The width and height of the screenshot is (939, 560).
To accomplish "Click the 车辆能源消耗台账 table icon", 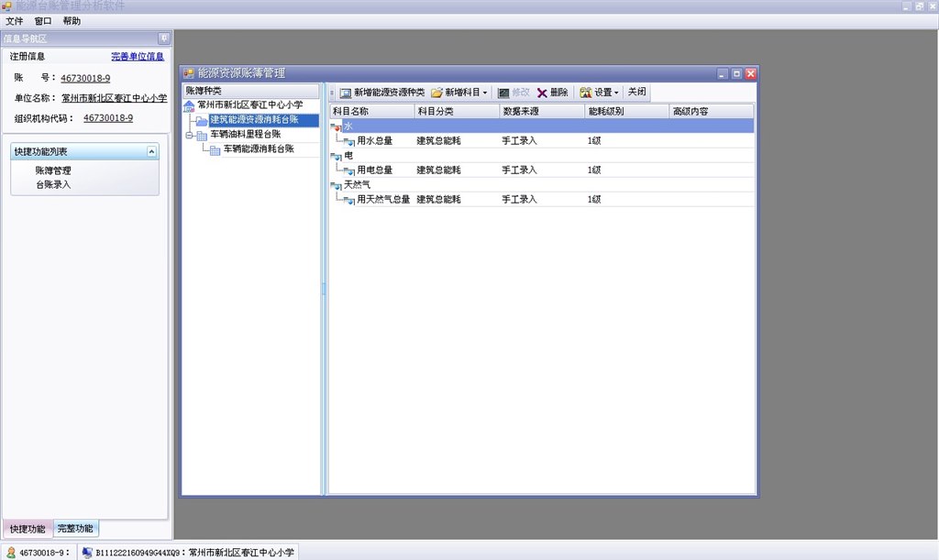I will coord(215,149).
